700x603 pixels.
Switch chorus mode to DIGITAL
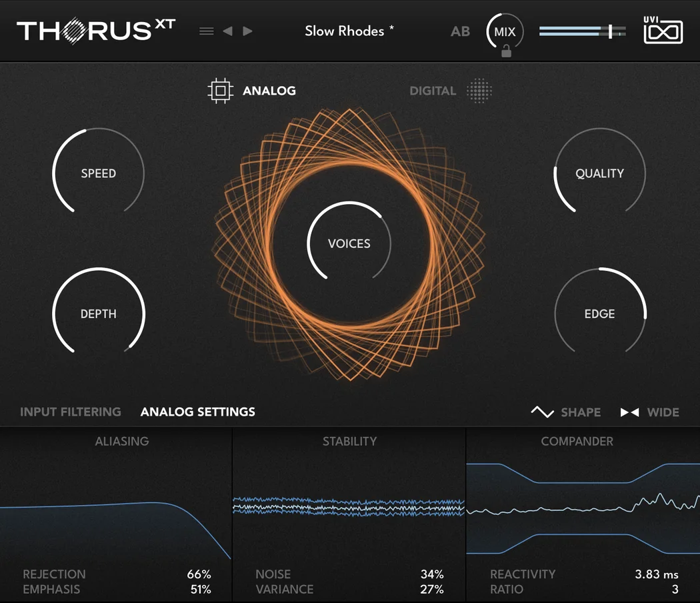coord(433,91)
